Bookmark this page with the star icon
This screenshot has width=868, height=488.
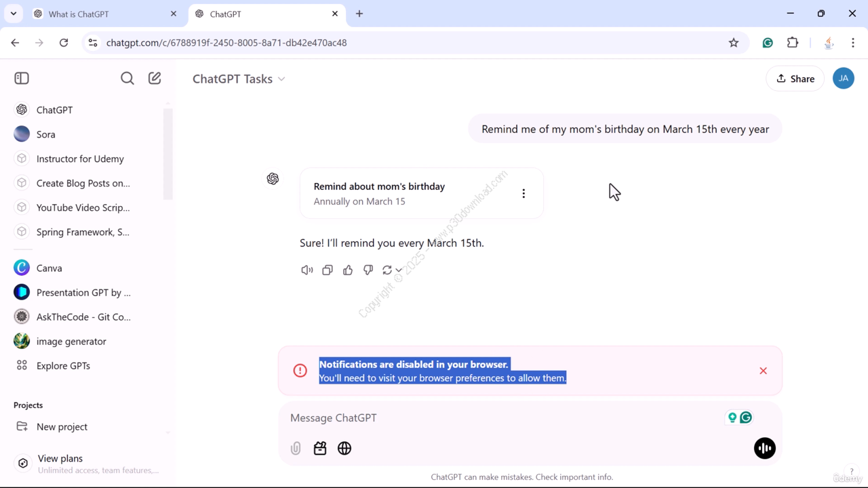[734, 43]
